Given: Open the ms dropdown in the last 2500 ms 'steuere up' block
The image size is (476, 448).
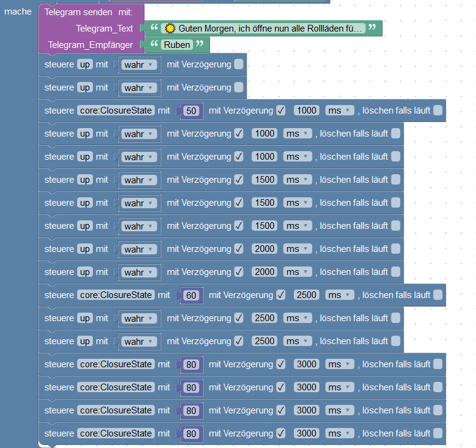Looking at the screenshot, I should [x=297, y=341].
